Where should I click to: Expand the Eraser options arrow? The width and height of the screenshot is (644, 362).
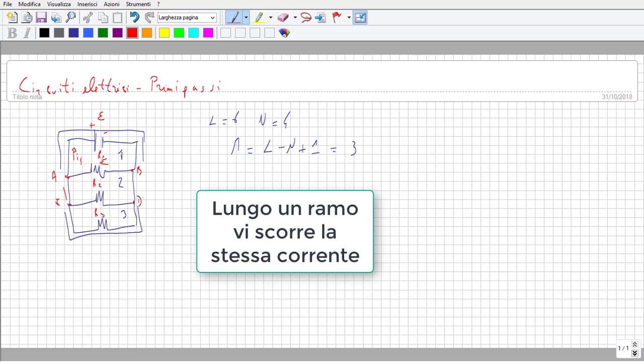295,18
